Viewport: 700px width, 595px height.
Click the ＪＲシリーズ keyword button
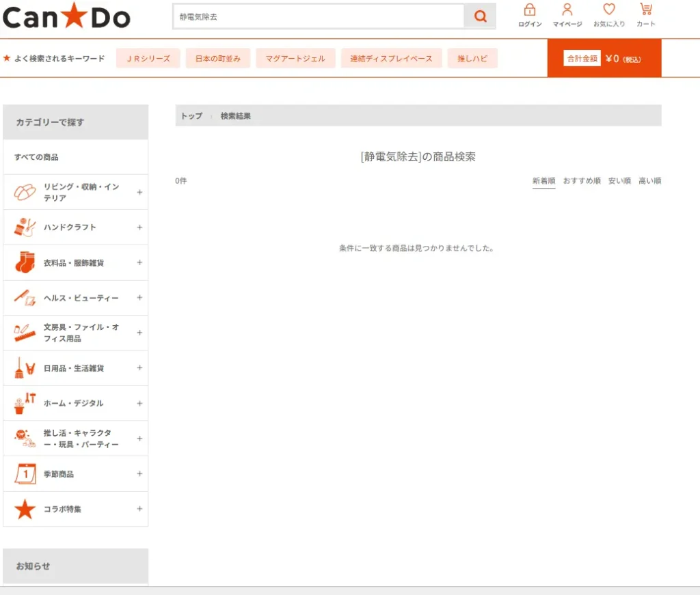148,58
